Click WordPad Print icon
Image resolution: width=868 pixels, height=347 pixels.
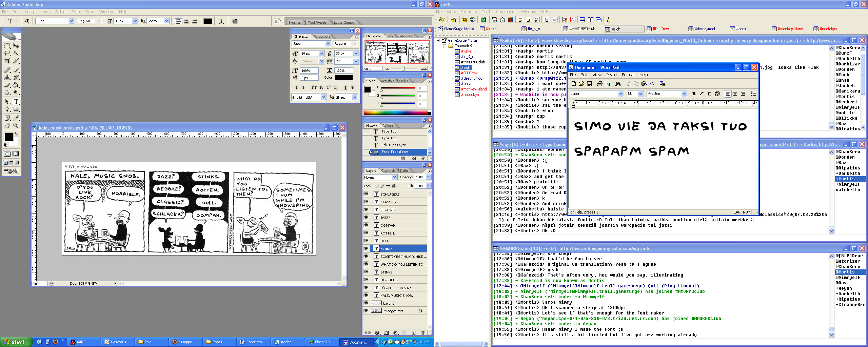tap(599, 84)
